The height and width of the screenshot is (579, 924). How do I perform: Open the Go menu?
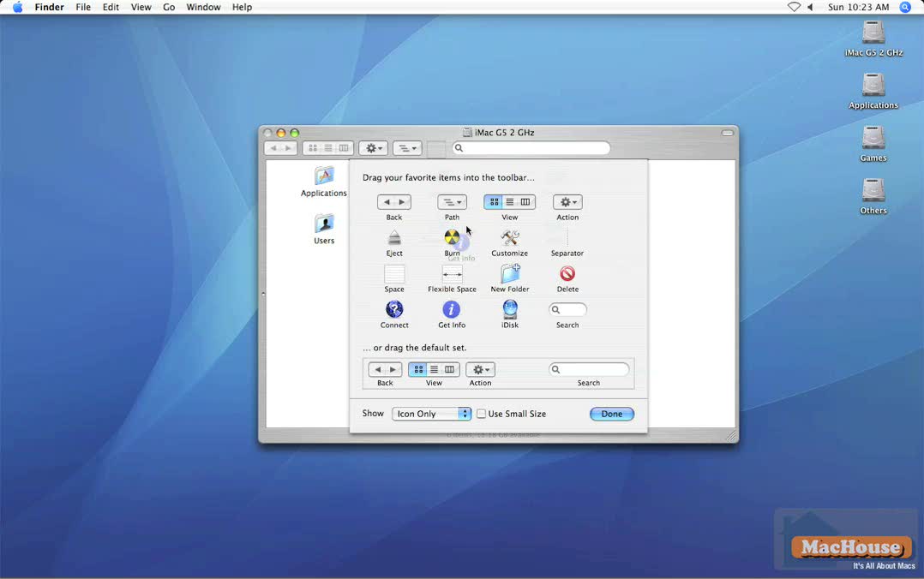pyautogui.click(x=169, y=7)
